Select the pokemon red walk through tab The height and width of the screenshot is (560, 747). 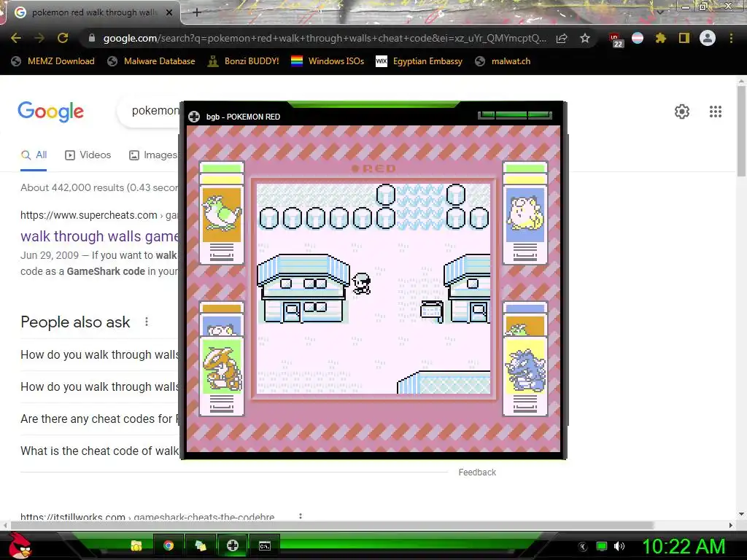pyautogui.click(x=93, y=12)
